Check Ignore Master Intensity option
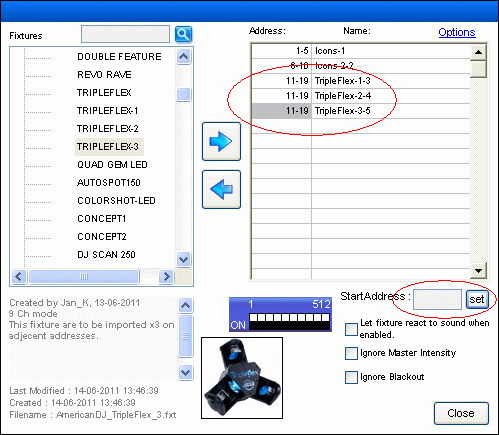 [351, 353]
